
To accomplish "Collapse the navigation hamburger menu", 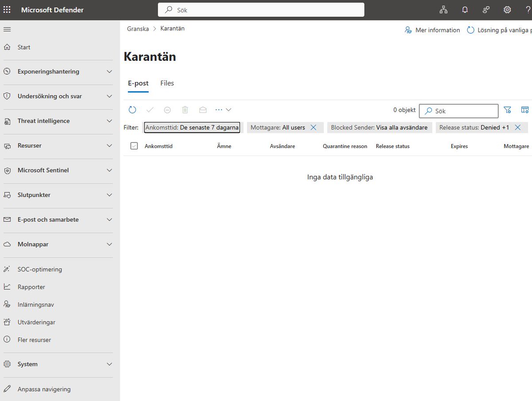I will click(7, 29).
